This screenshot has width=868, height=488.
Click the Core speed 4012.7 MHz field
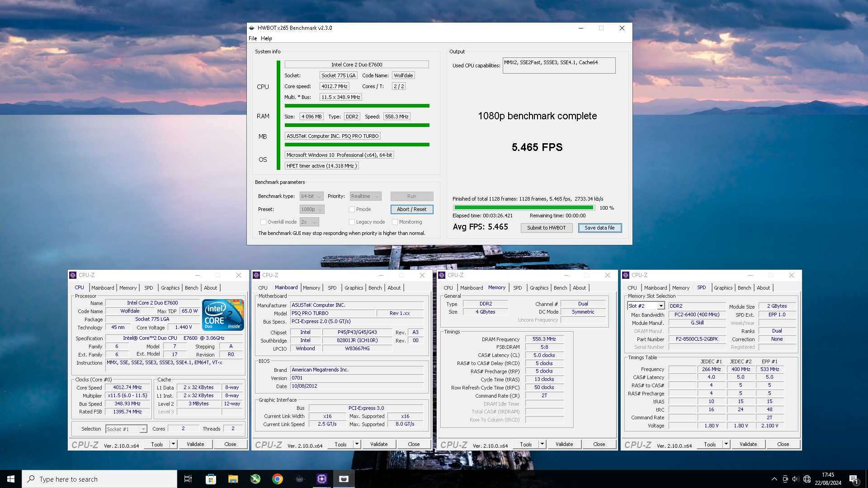(x=334, y=86)
